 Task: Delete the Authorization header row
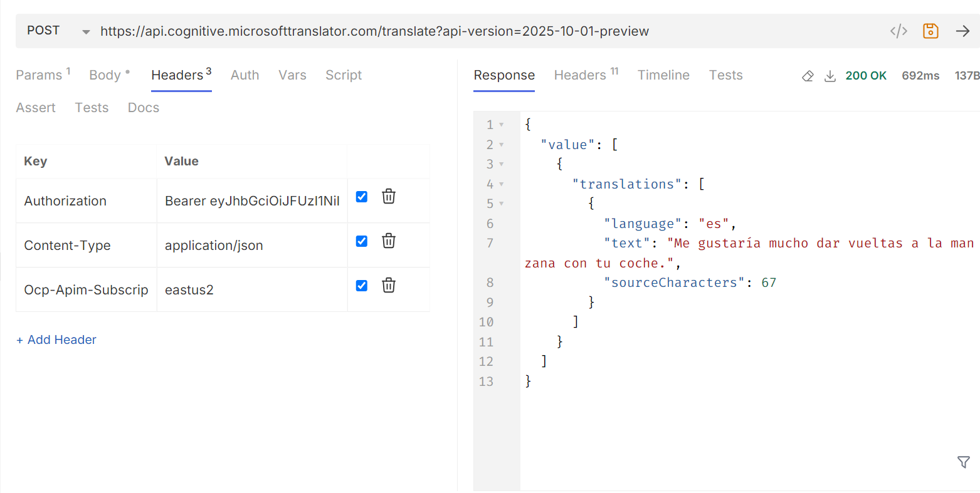[389, 196]
